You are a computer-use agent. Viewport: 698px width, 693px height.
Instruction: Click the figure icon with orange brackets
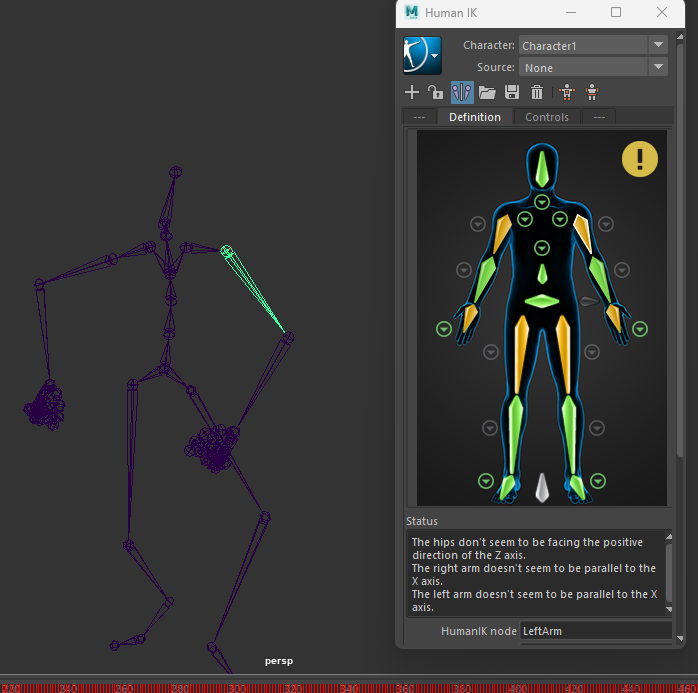point(592,92)
